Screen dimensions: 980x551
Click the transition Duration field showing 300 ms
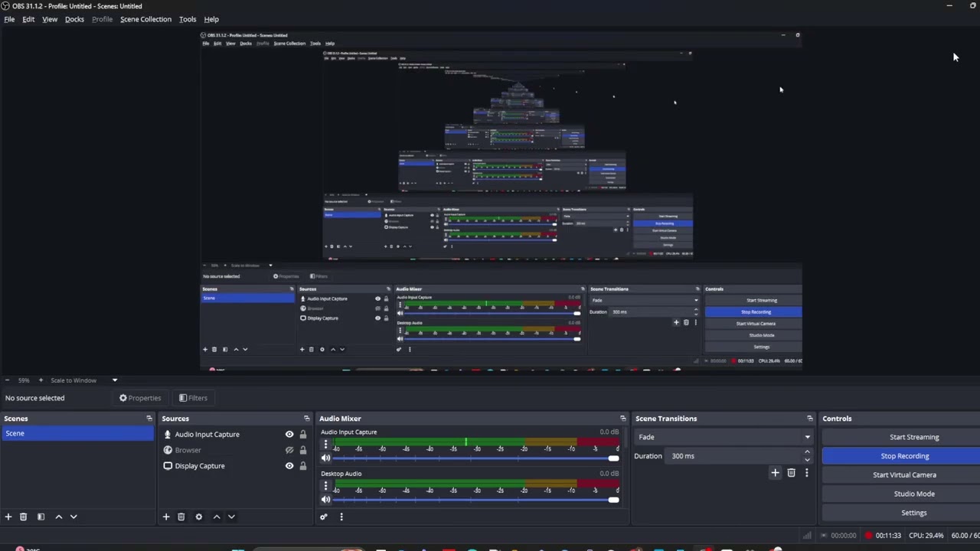734,456
